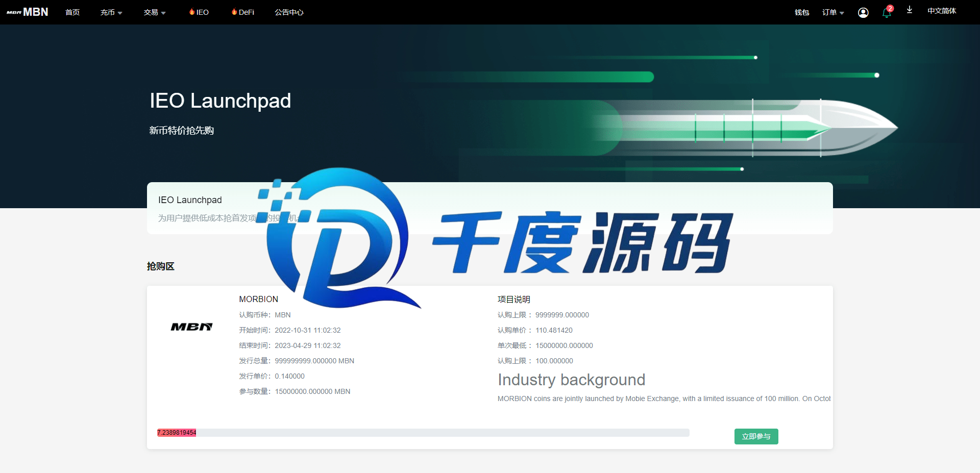The image size is (980, 473).
Task: Select subscription cap 9999999.000000
Action: click(x=562, y=315)
